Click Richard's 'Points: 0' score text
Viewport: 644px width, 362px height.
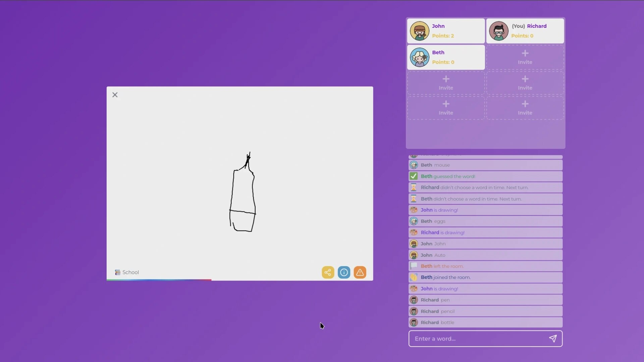(522, 36)
